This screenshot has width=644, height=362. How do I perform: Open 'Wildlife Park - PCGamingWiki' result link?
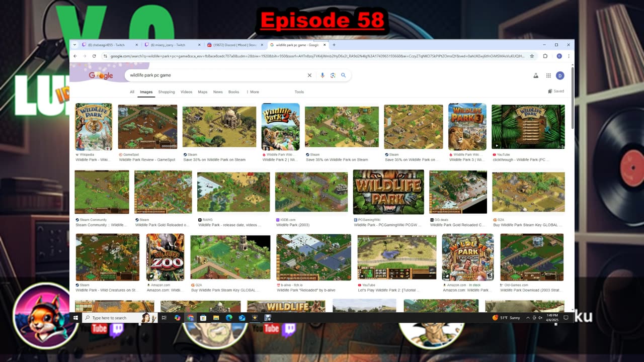pos(387,225)
